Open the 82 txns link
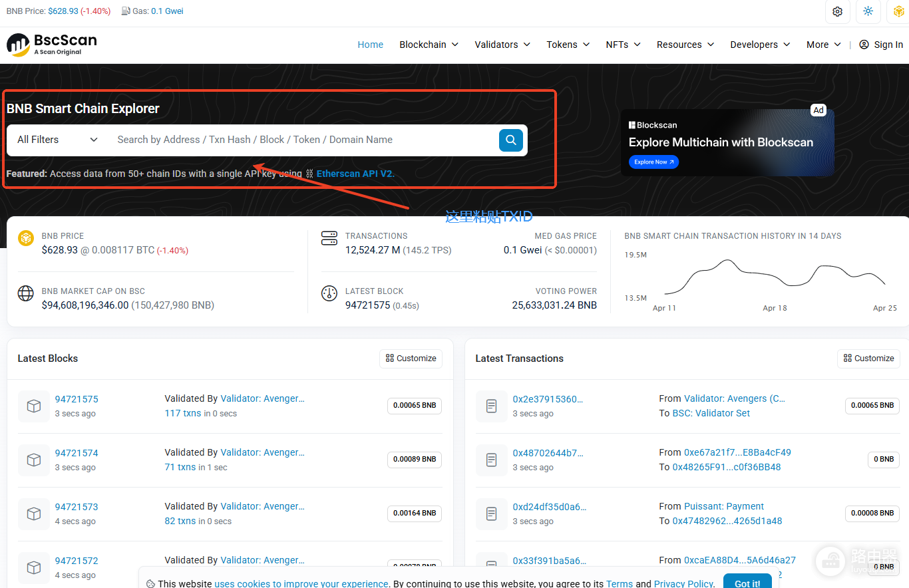Screen dimensions: 909x588 coord(180,521)
